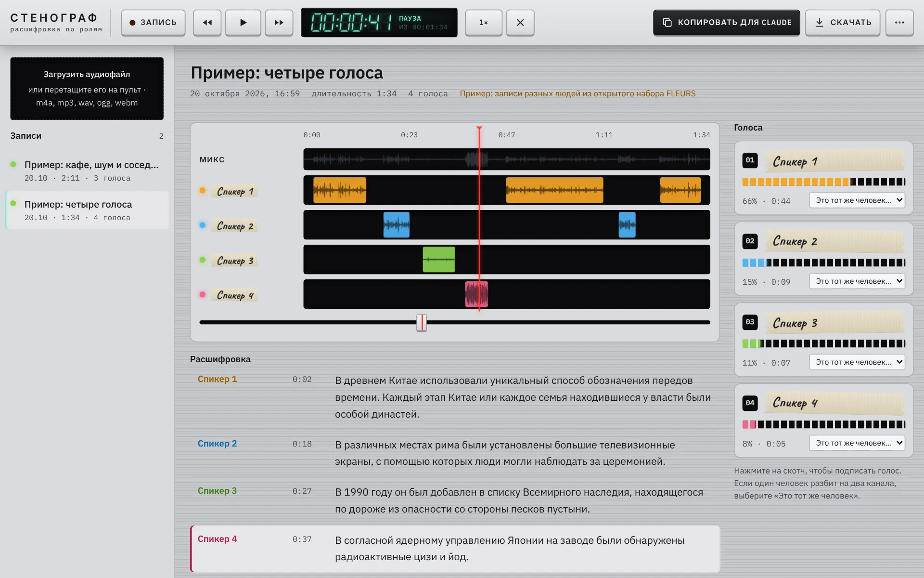
Task: Click the timeline scrubber handle
Action: [x=422, y=323]
